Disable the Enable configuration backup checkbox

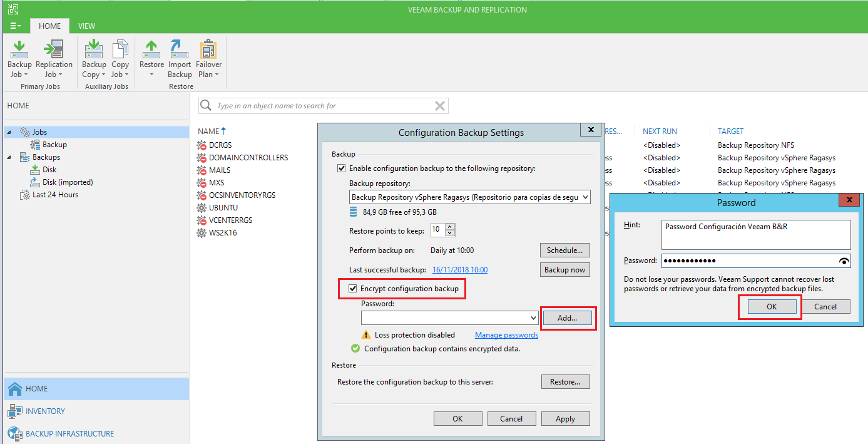pos(342,168)
